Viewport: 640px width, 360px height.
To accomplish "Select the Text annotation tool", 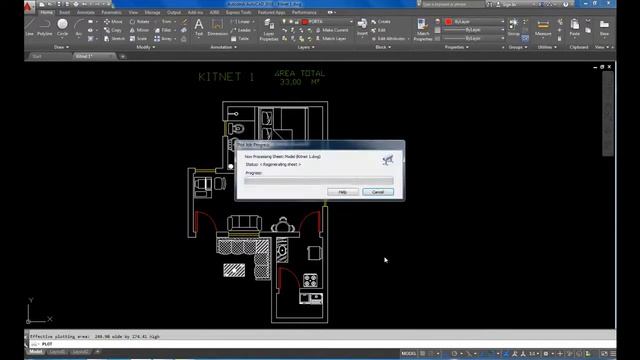I will [x=199, y=27].
